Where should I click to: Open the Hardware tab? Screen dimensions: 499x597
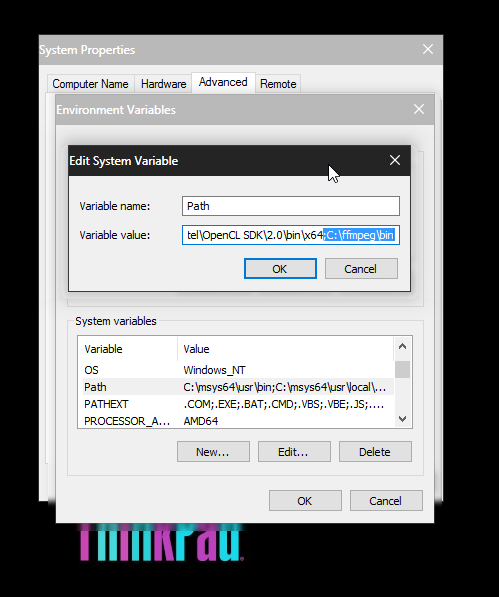click(x=163, y=84)
